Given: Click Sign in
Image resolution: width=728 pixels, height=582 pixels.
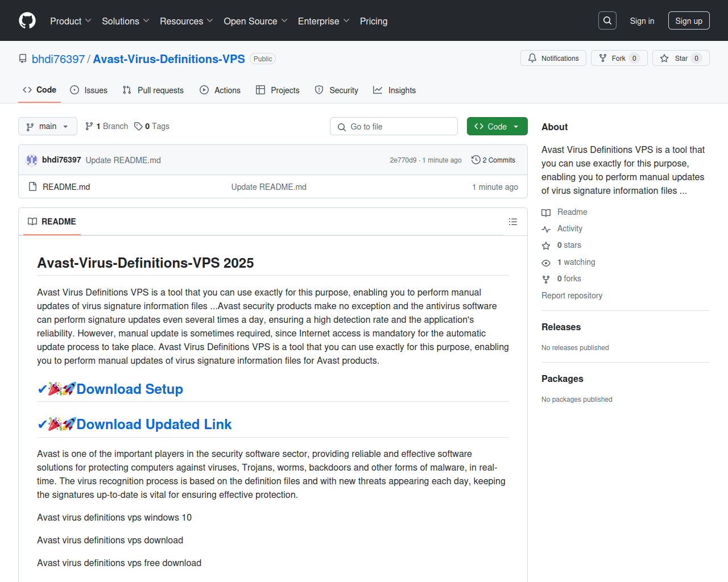Looking at the screenshot, I should (642, 21).
